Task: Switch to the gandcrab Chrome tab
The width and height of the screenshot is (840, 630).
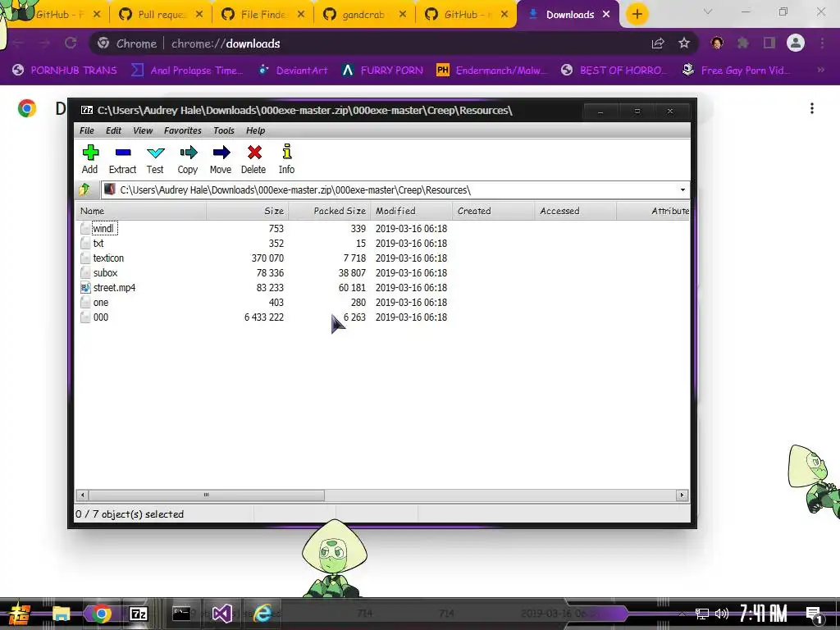Action: [x=363, y=15]
